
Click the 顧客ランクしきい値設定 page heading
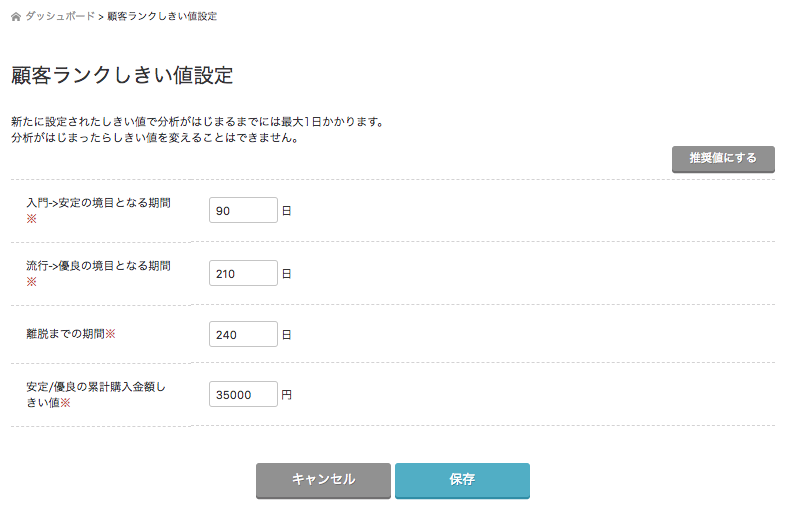click(x=121, y=76)
